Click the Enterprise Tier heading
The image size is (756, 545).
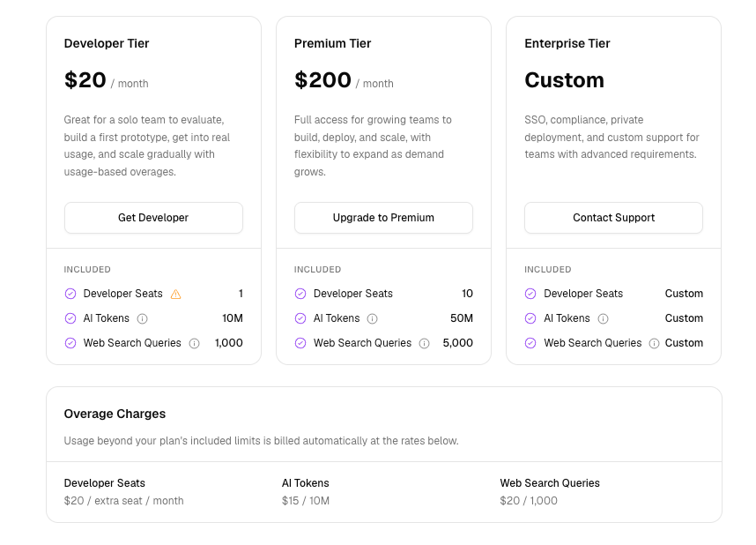(567, 43)
